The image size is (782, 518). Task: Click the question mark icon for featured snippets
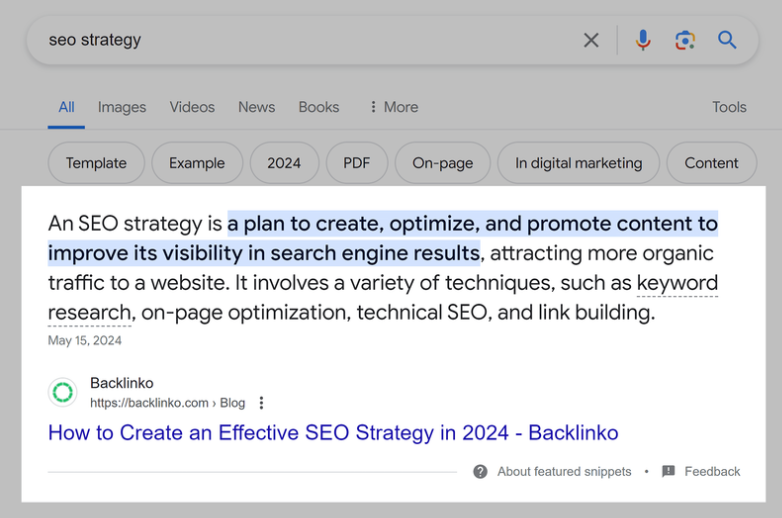click(x=481, y=471)
